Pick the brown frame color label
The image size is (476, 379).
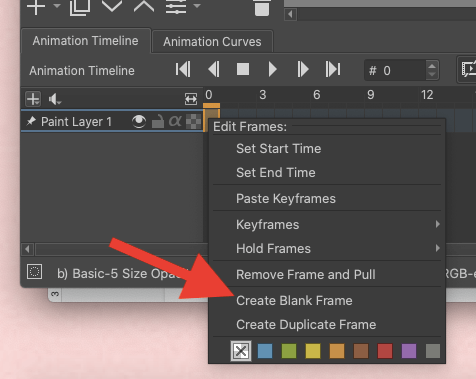click(361, 351)
